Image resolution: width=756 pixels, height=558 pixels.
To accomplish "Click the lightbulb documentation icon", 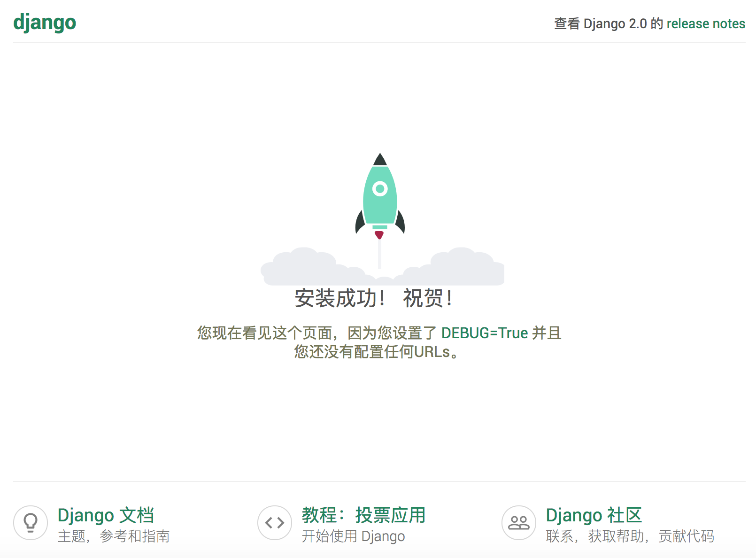I will point(31,522).
